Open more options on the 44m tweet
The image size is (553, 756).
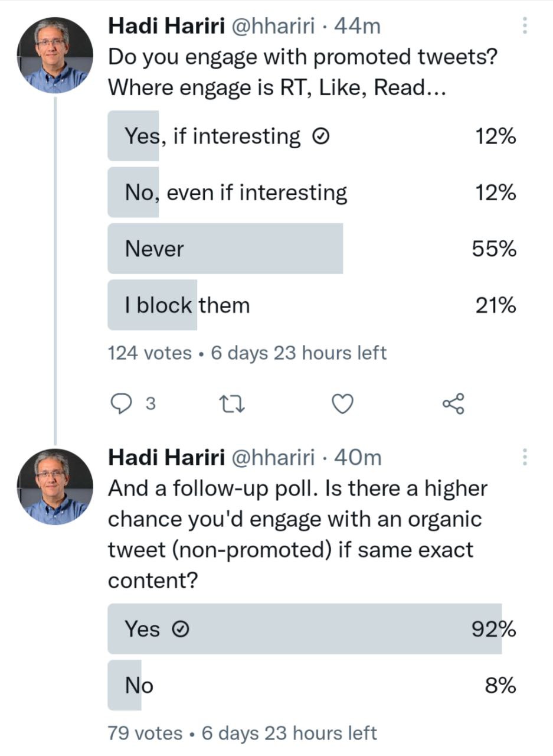525,25
